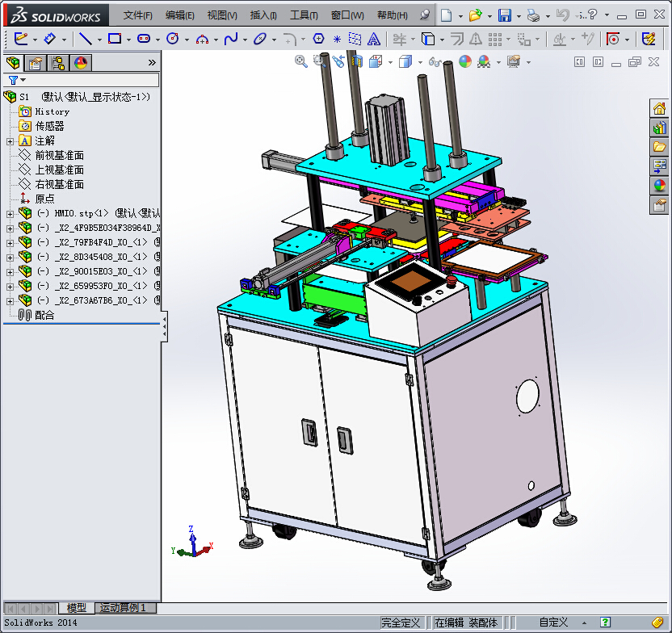Screen dimensions: 672x633
Task: Select the Ellipse tool
Action: point(260,39)
